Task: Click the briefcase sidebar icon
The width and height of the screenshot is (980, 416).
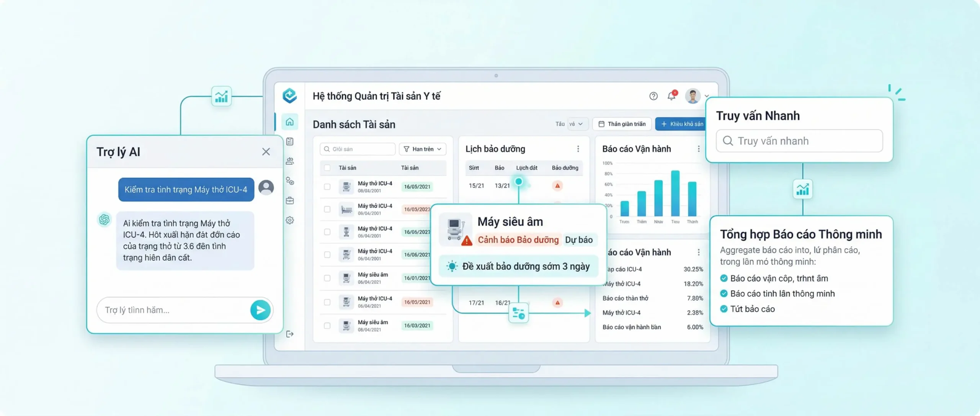Action: click(x=290, y=200)
